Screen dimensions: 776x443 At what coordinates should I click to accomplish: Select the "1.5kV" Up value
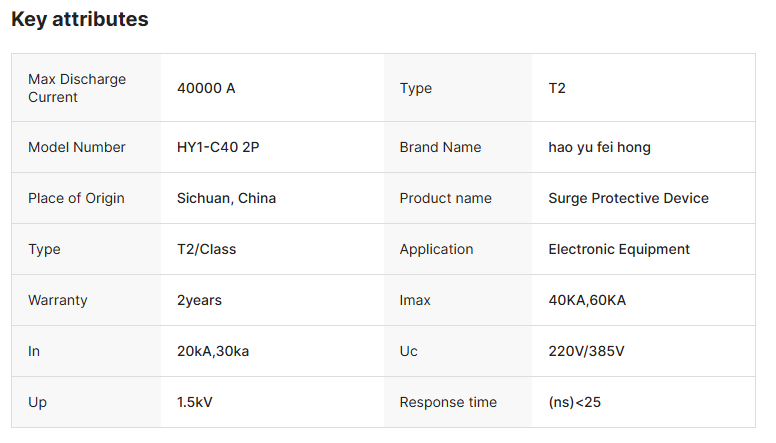[x=195, y=402]
